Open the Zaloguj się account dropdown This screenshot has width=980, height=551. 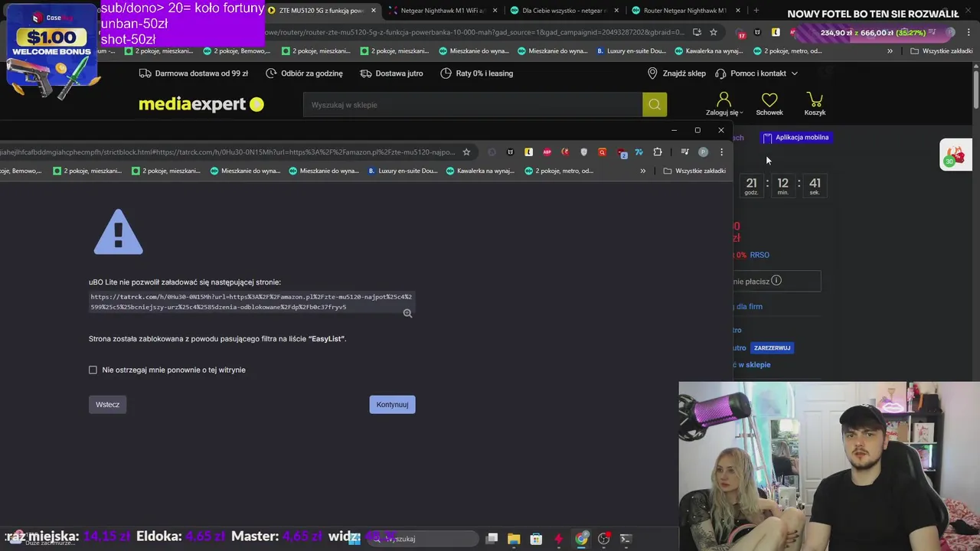coord(724,104)
